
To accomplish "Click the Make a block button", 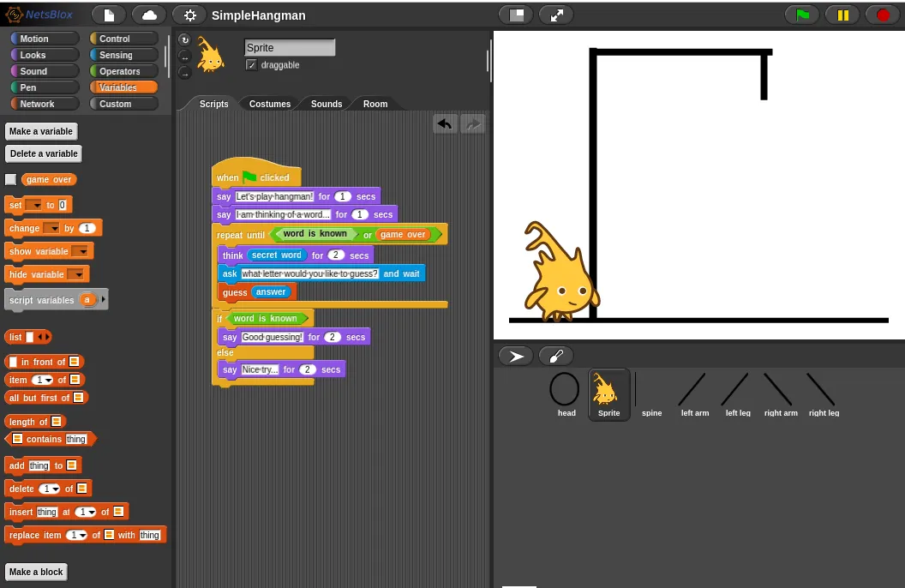I will (x=36, y=572).
